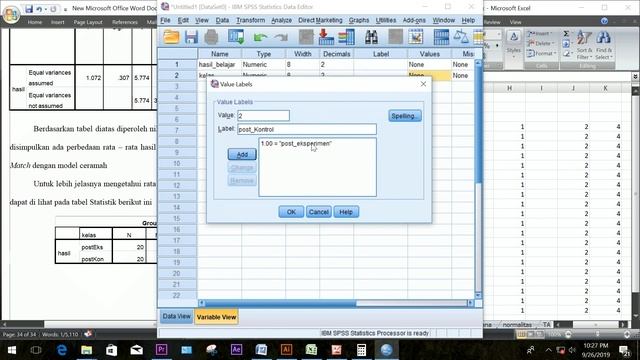Open the Graphs menu in SPSS
Screen dimensions: 640x360
(x=359, y=20)
